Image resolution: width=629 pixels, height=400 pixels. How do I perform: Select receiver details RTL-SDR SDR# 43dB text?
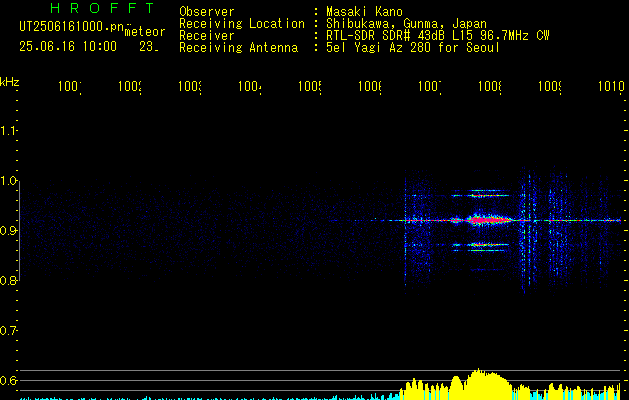(438, 36)
